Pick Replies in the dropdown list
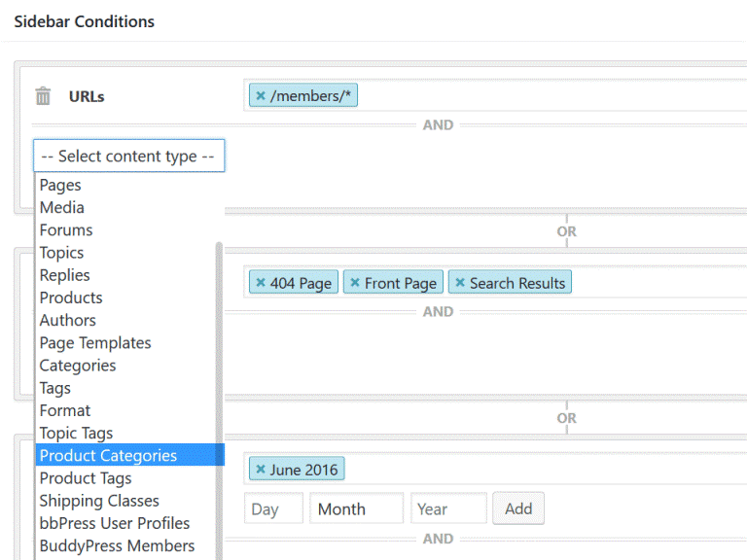Viewport: 747px width, 560px height. pyautogui.click(x=125, y=275)
